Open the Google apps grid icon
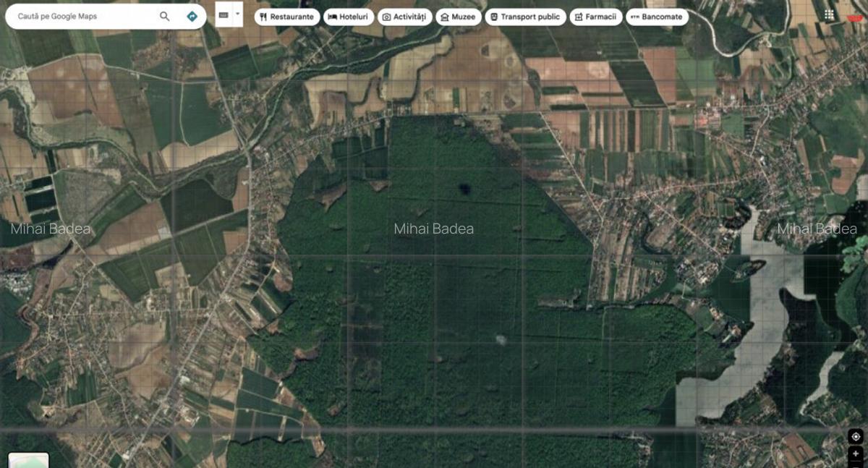Viewport: 868px width, 468px height. [x=830, y=14]
